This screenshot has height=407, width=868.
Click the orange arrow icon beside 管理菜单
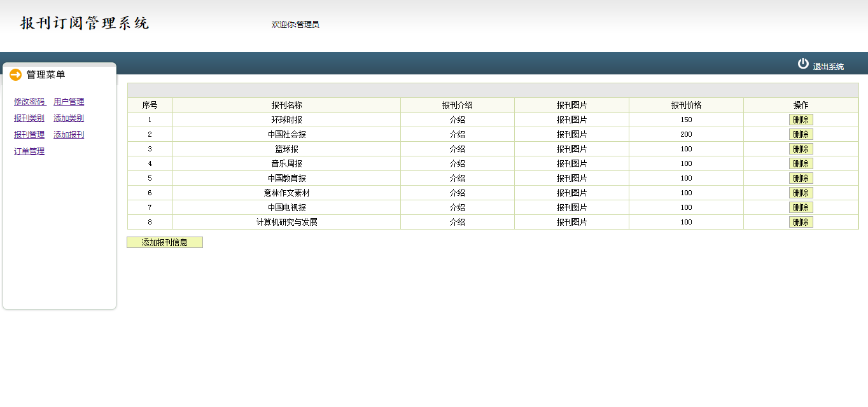click(x=16, y=75)
